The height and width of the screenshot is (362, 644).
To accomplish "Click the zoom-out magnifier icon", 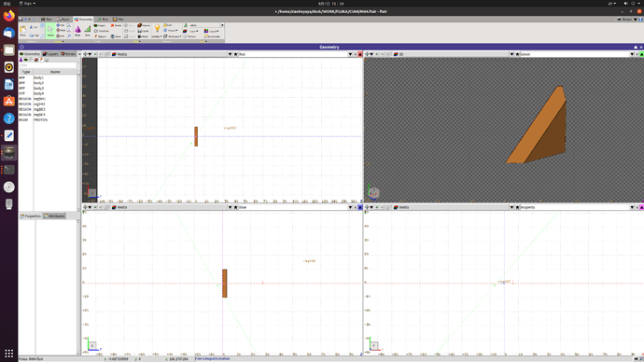I will [68, 31].
